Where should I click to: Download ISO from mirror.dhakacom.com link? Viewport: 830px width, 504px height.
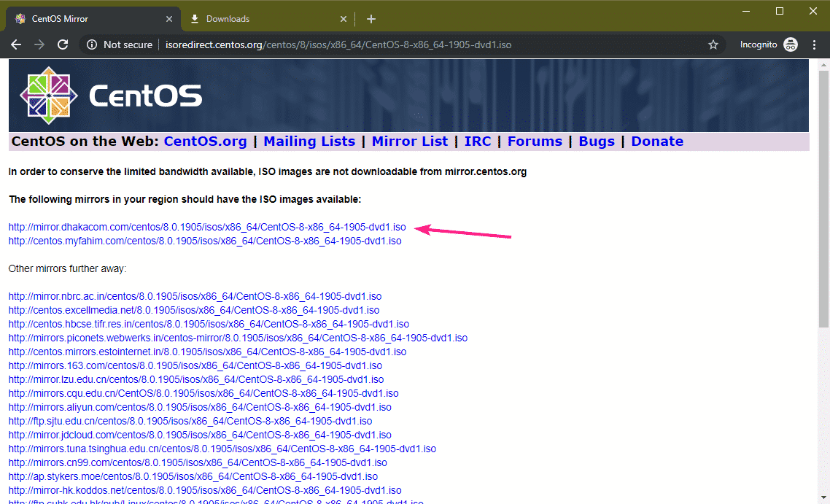coord(207,227)
